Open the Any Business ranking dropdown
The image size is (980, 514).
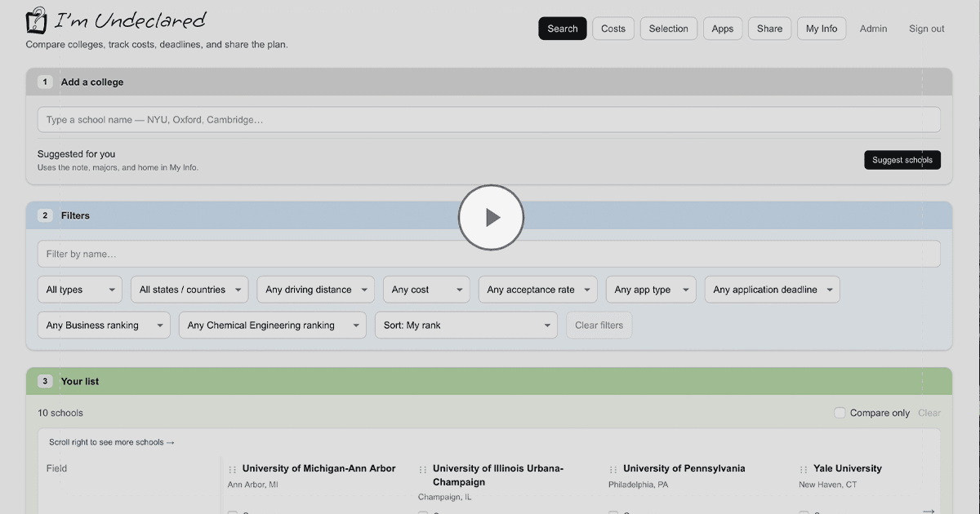tap(104, 325)
